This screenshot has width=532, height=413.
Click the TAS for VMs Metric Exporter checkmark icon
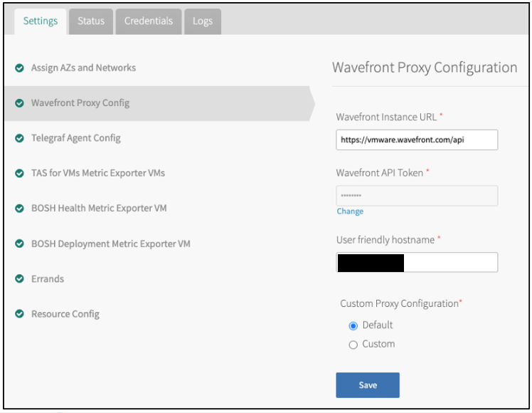(19, 173)
